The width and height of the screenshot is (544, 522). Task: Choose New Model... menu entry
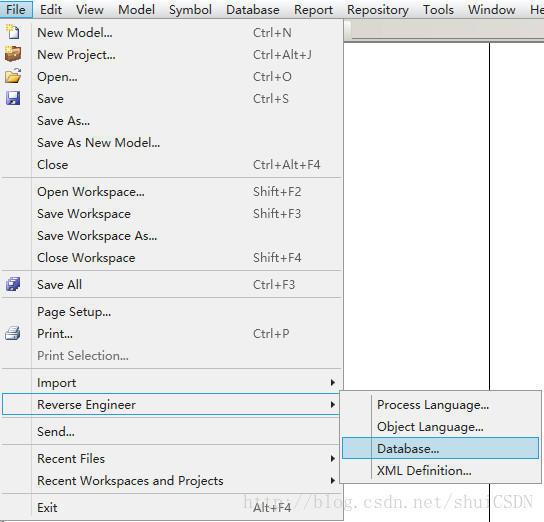172,33
